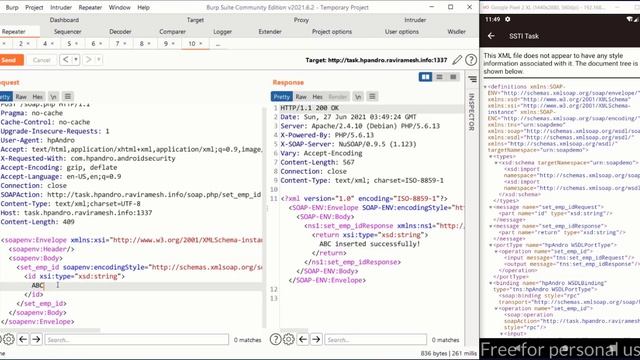Toggle non-printable chars in Response pane
Image resolution: width=640 pixels, height=360 pixels.
coord(358,97)
